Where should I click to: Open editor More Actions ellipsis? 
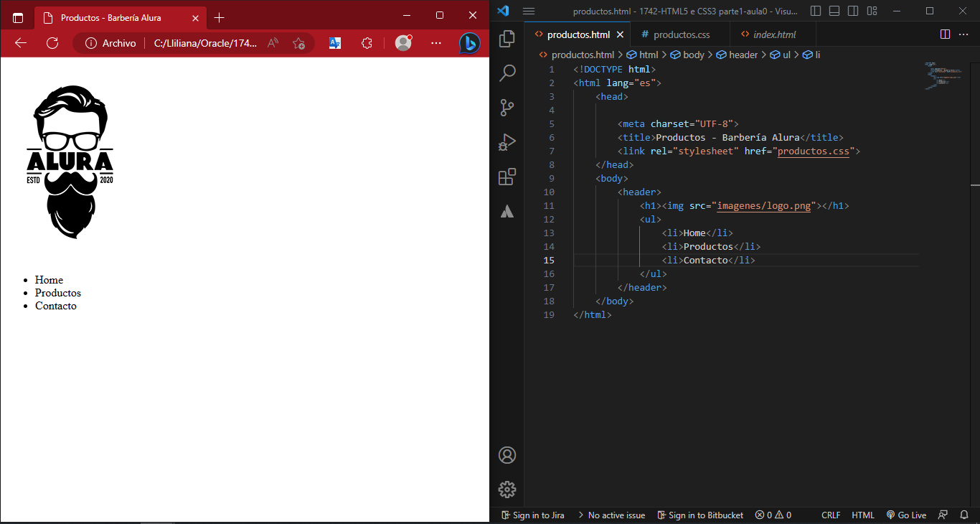point(964,34)
